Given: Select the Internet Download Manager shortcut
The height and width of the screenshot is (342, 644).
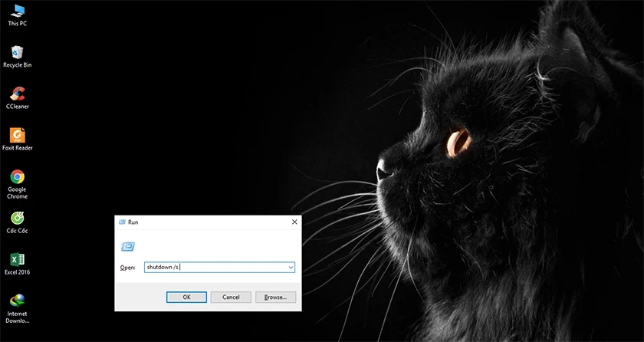Looking at the screenshot, I should pyautogui.click(x=17, y=309).
